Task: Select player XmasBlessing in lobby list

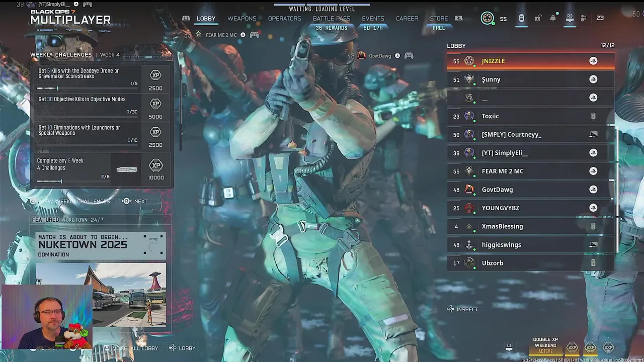Action: click(531, 226)
